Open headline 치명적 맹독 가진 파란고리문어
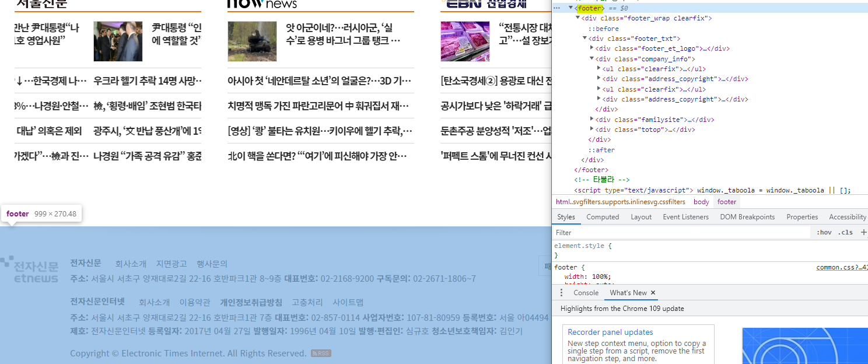 click(x=318, y=106)
